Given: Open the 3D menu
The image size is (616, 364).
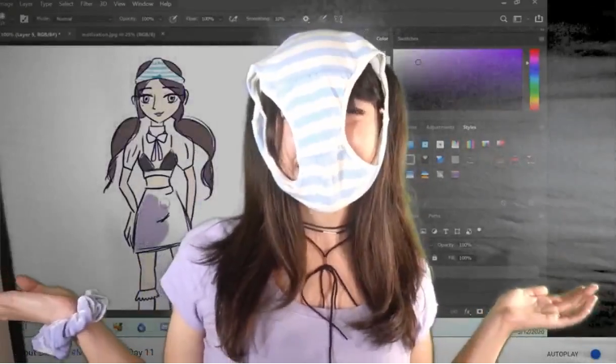Looking at the screenshot, I should (103, 4).
